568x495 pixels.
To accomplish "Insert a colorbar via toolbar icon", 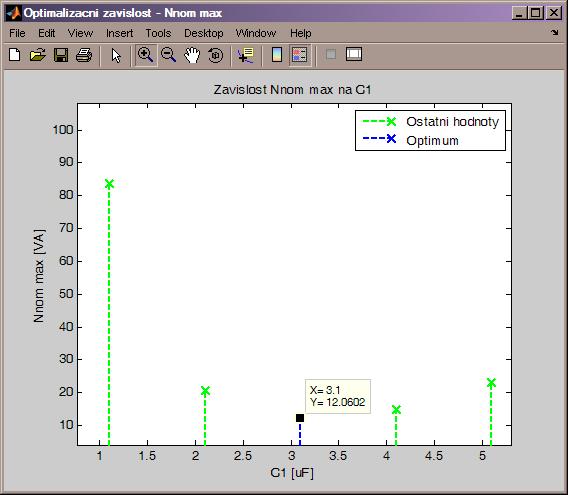I will [x=277, y=55].
